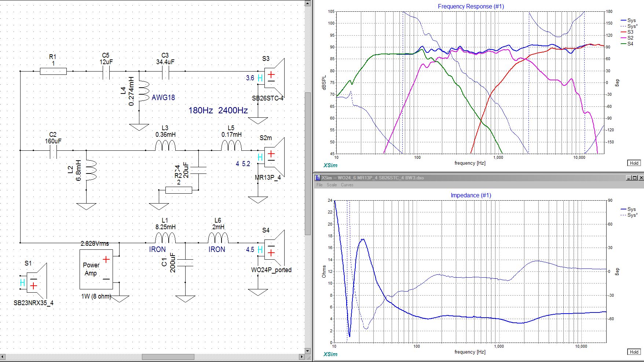The image size is (644, 362).
Task: Select the 20uF capacitor in the midrange branch
Action: tap(198, 170)
